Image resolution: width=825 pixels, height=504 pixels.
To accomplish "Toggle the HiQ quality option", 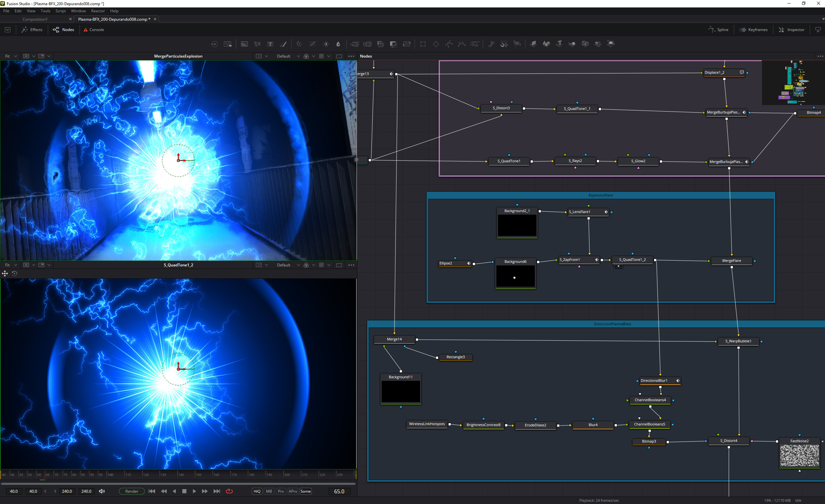I will click(257, 491).
